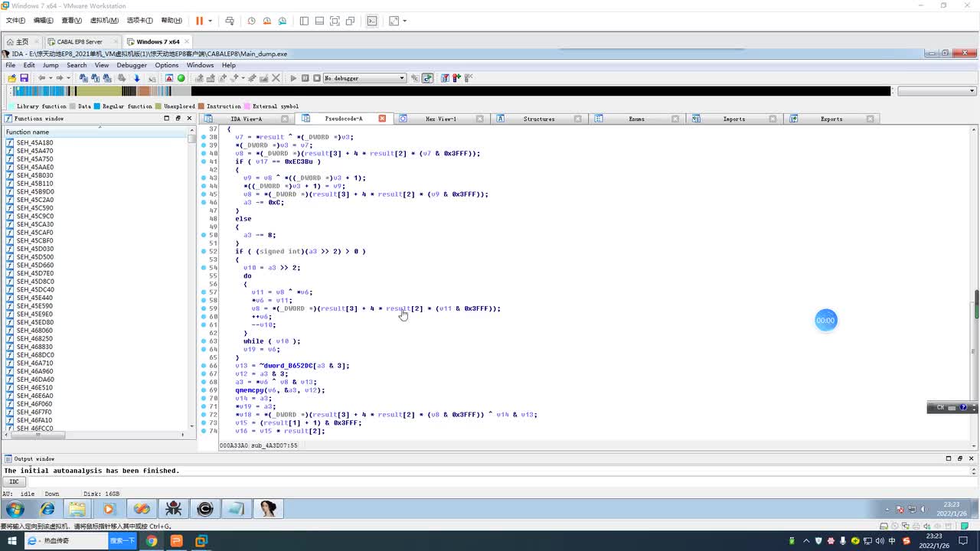Switch to the Exports tab
The image size is (980, 551).
(831, 119)
